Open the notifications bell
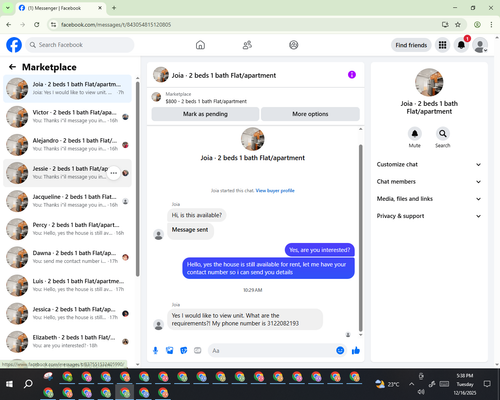This screenshot has height=400, width=500. (x=461, y=45)
